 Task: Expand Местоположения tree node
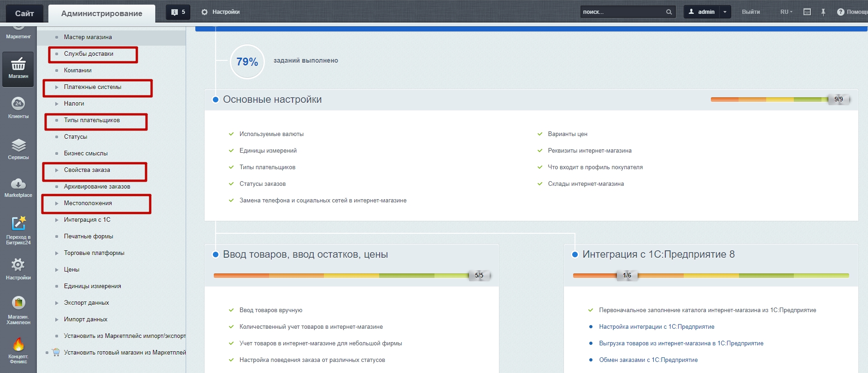point(57,203)
